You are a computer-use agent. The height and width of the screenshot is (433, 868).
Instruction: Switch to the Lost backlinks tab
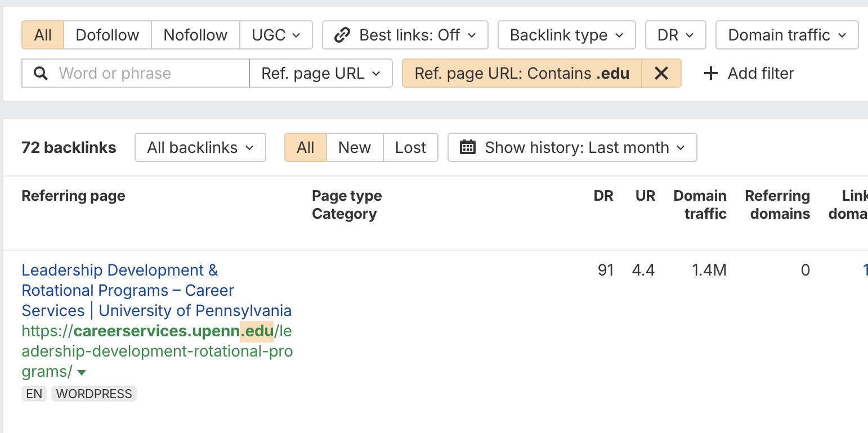point(410,148)
